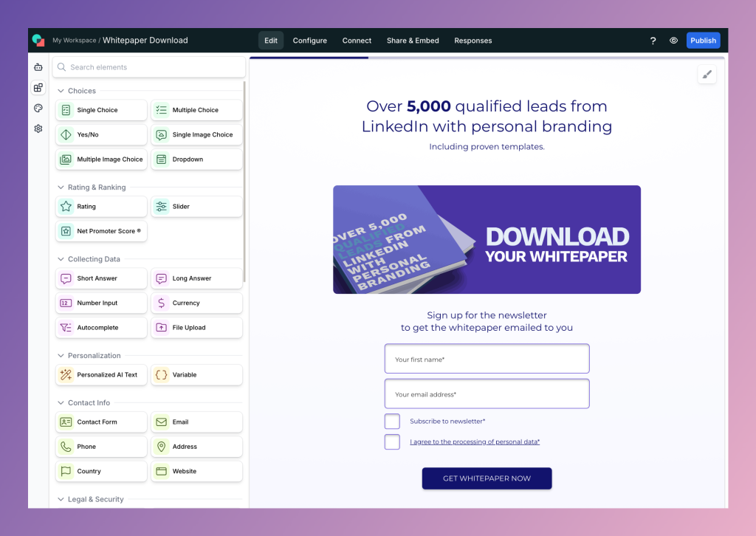756x536 pixels.
Task: Select the Single Choice element
Action: click(100, 109)
